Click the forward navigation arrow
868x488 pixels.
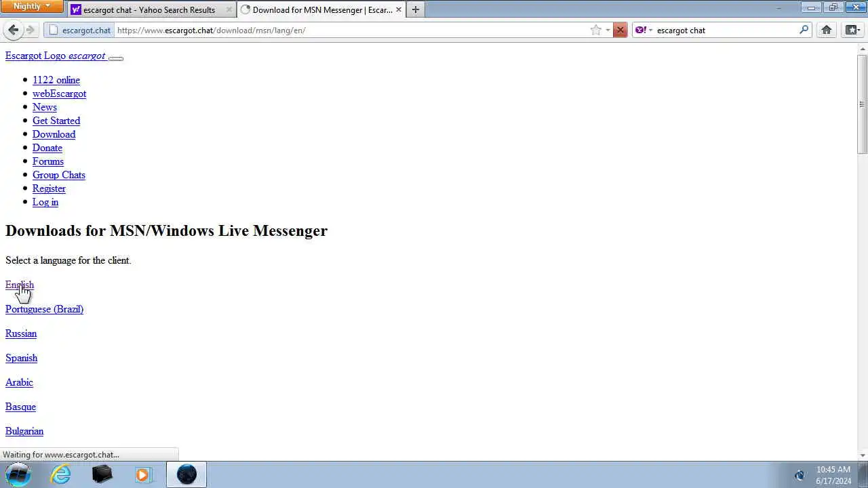30,30
